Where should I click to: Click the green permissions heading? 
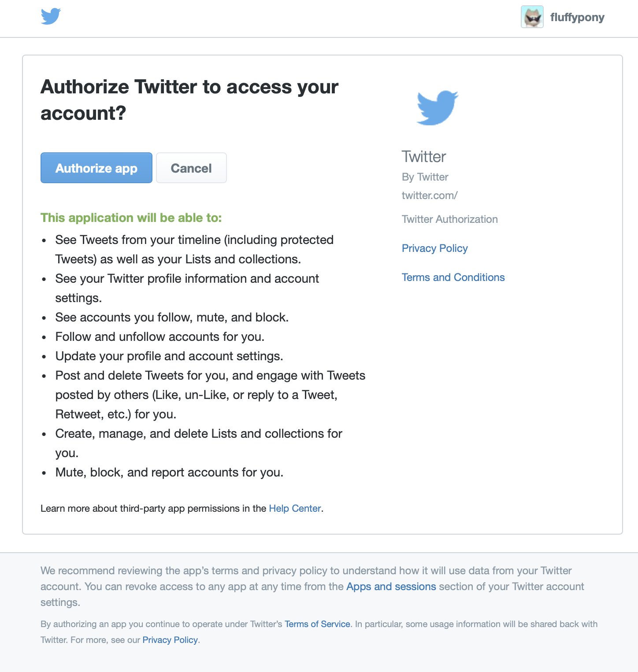(x=131, y=218)
